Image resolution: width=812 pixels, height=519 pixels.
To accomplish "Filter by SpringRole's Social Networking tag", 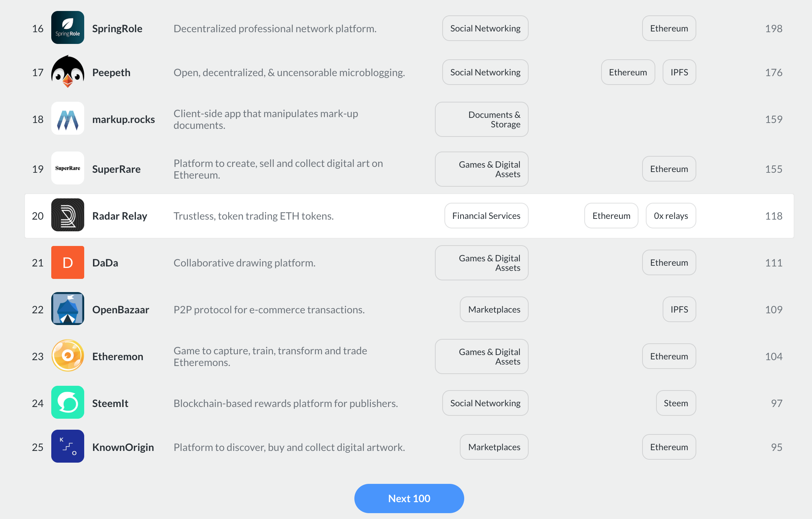I will point(485,29).
